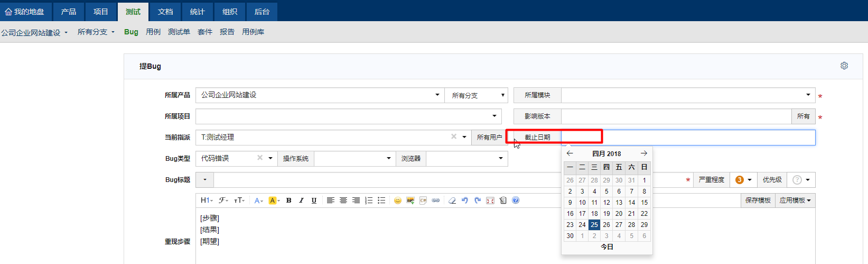The image size is (868, 264).
Task: Switch to the 项目 tab
Action: coord(100,12)
